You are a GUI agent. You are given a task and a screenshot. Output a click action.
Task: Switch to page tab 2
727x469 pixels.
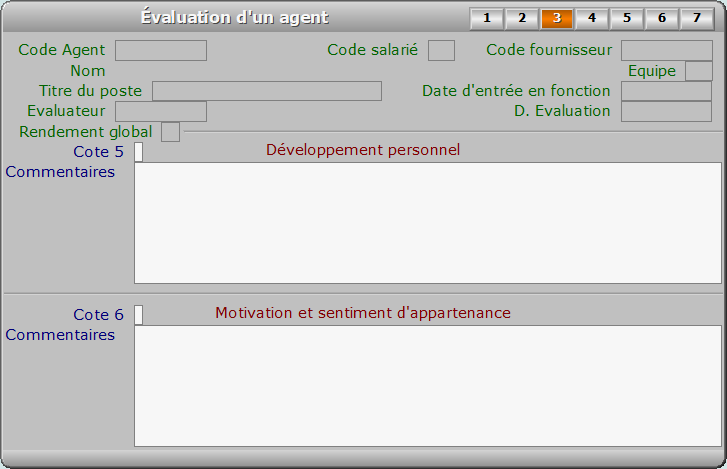point(522,19)
